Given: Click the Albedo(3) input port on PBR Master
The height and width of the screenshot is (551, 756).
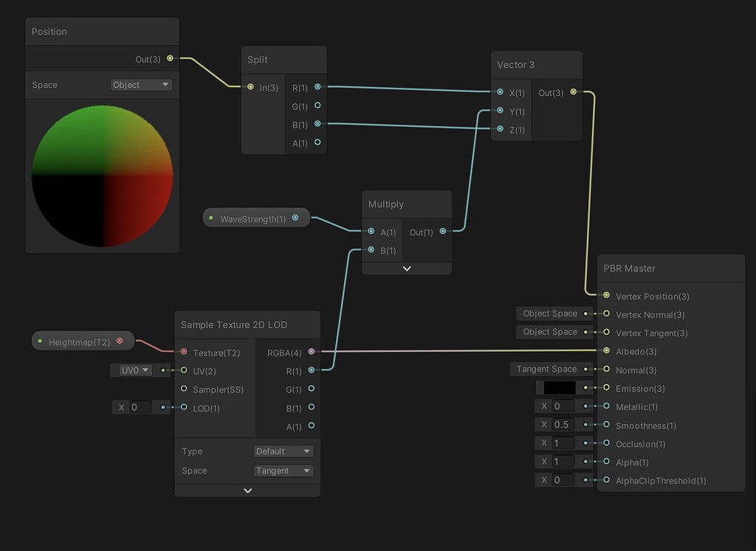Looking at the screenshot, I should tap(607, 352).
